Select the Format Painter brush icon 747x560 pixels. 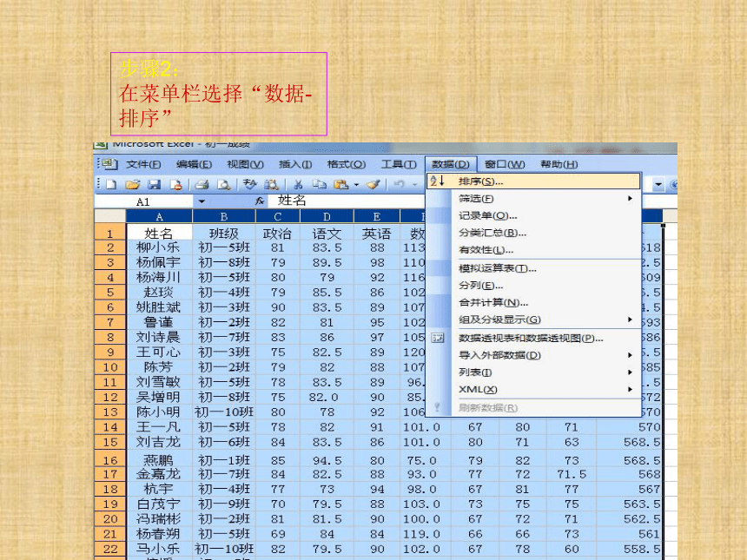pyautogui.click(x=373, y=184)
